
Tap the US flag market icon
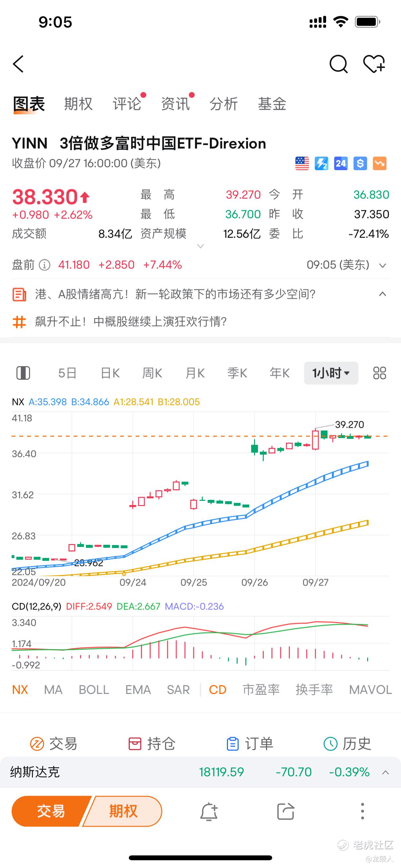click(302, 163)
